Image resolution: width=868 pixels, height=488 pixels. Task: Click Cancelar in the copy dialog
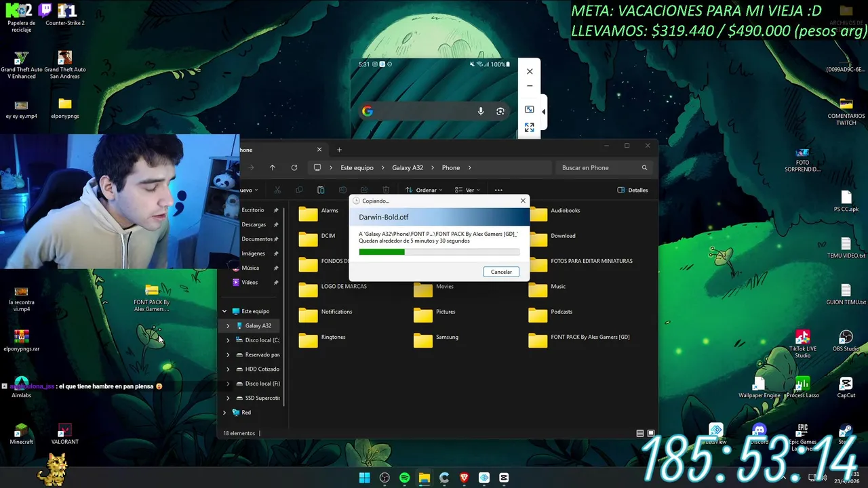pos(501,272)
